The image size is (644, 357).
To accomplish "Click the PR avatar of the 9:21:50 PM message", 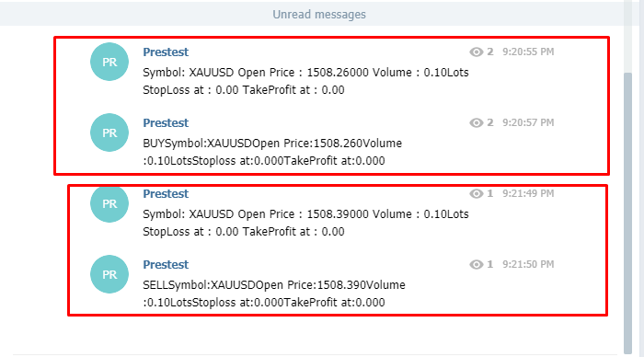I will click(x=109, y=274).
